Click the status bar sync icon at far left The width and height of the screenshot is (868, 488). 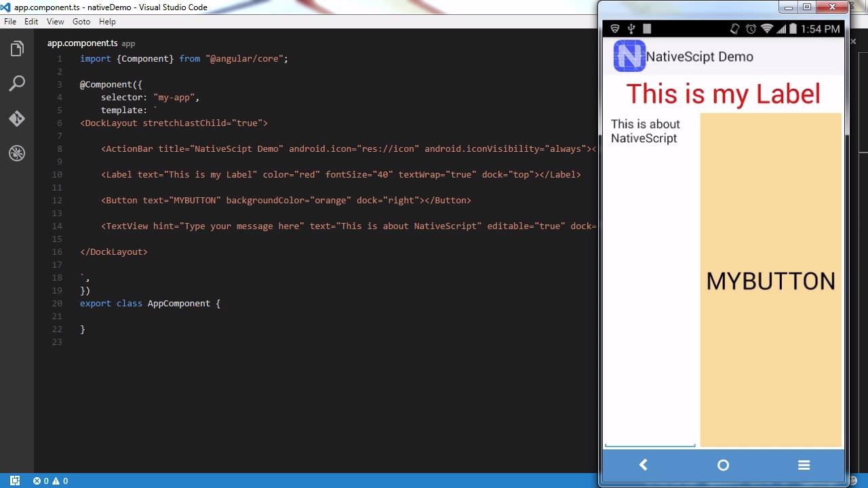click(15, 481)
